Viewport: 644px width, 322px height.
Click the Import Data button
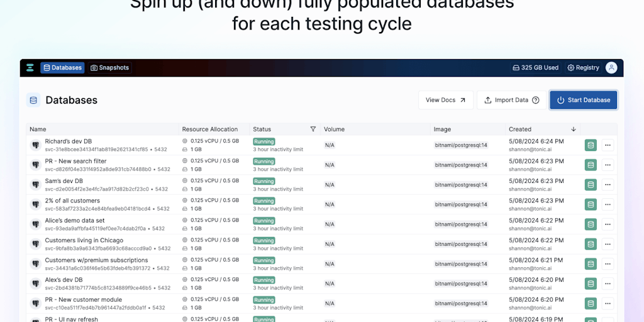pyautogui.click(x=511, y=100)
